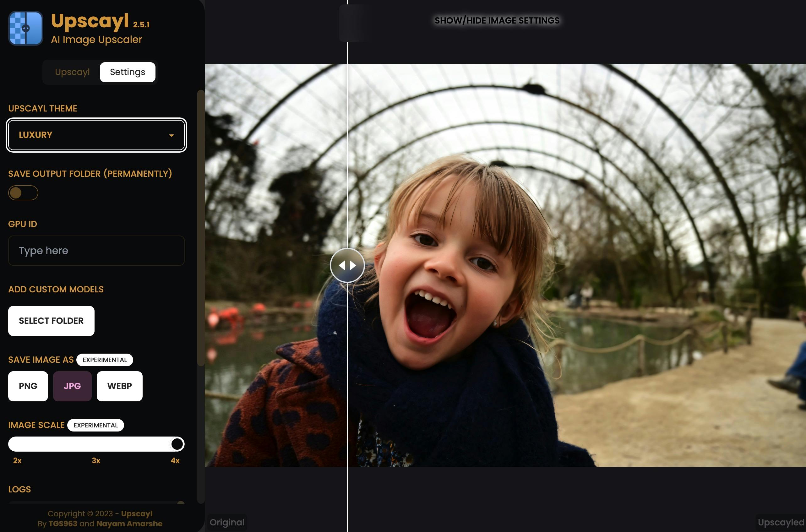This screenshot has width=806, height=532.
Task: Select JPG as save format
Action: [x=72, y=386]
